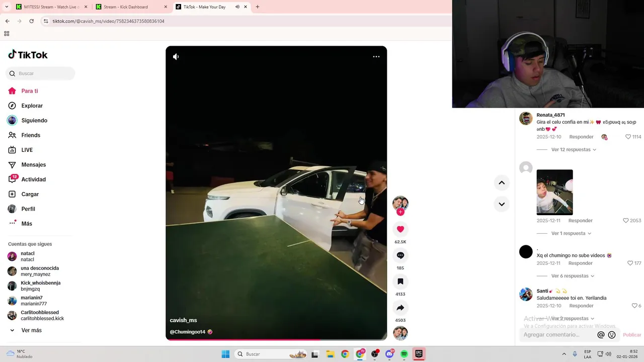Screen dimensions: 644x362
Task: Open the image attached to the comment
Action: point(554,192)
